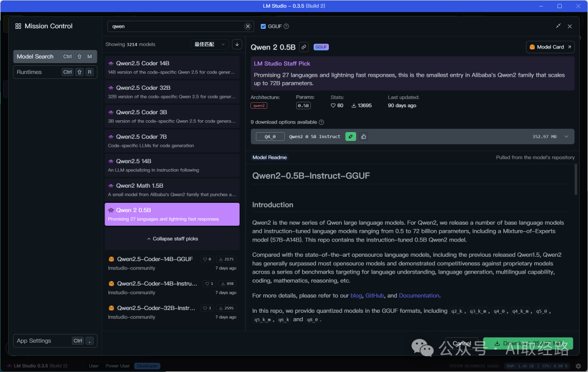Click Qwen2.5-Coder-32B community avatar icon

click(x=112, y=308)
